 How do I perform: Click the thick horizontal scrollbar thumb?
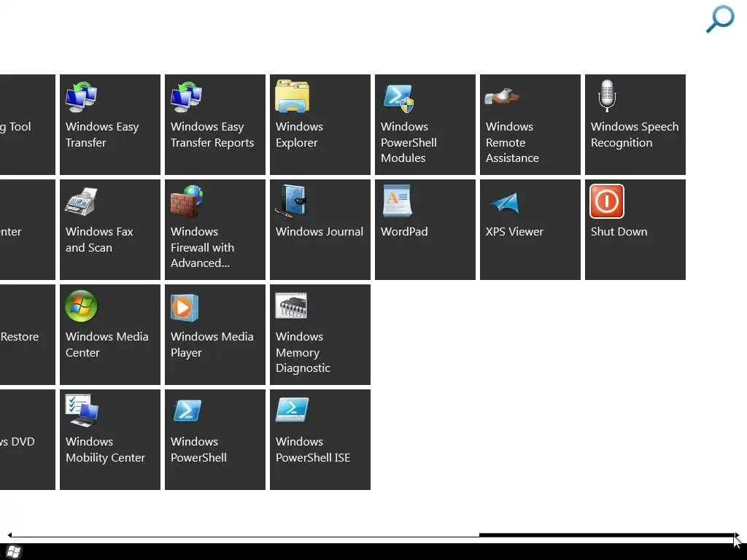pos(606,534)
